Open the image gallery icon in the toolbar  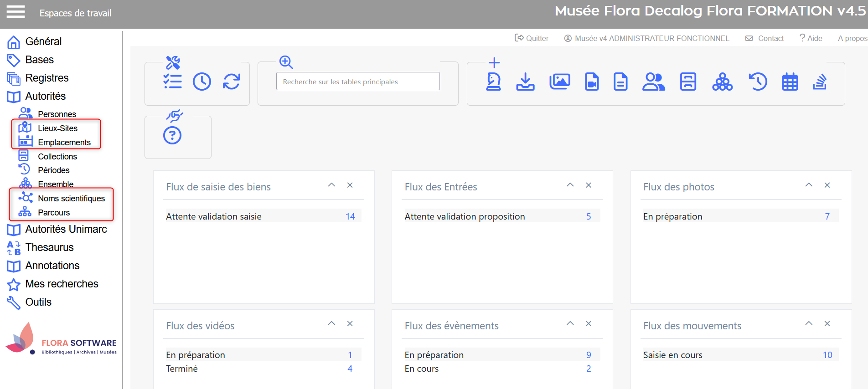[559, 82]
